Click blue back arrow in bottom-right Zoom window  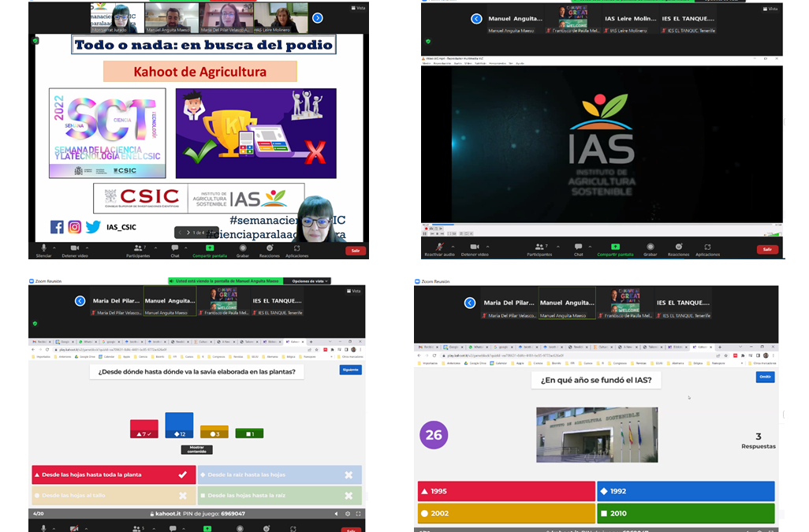tap(469, 303)
